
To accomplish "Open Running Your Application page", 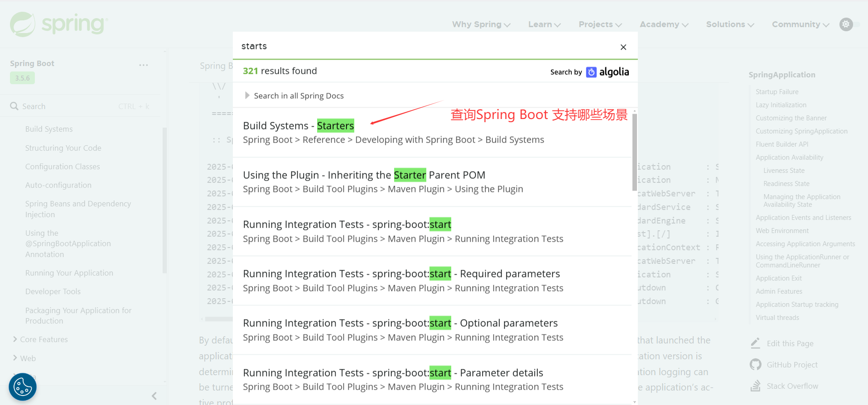I will (x=69, y=273).
